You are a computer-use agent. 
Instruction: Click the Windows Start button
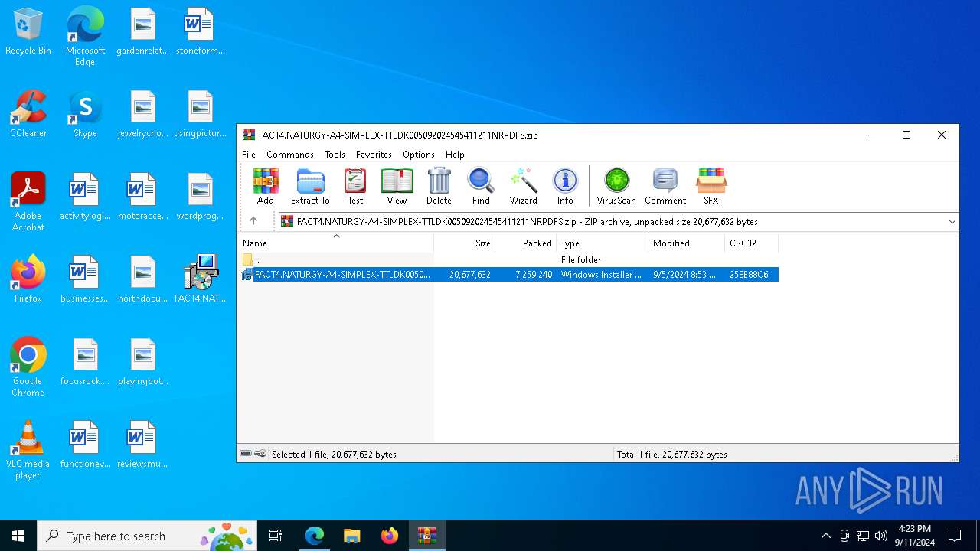pos(18,536)
